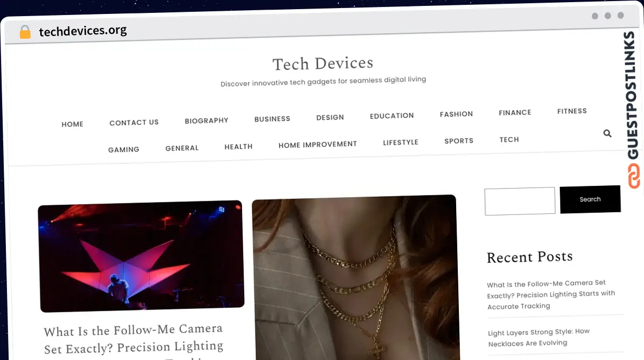Click the Tech Devices site title
The height and width of the screenshot is (360, 644).
[323, 63]
